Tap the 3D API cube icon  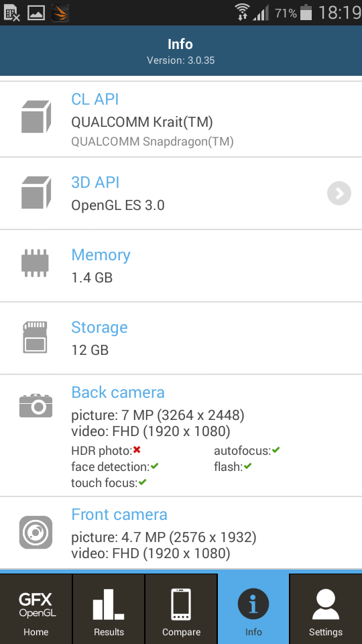(x=36, y=193)
